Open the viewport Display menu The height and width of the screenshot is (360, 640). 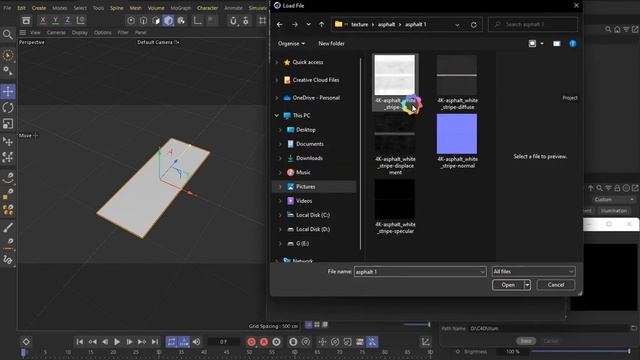[x=80, y=32]
